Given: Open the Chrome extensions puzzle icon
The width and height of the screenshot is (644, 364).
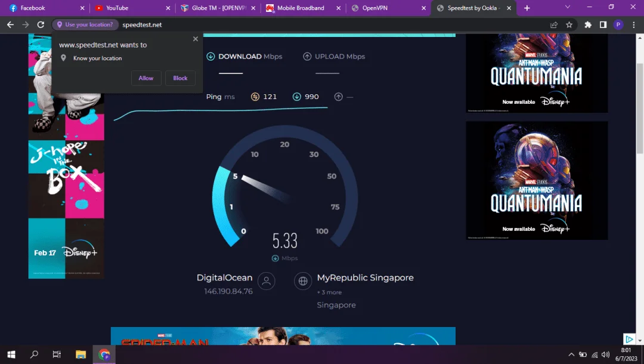Looking at the screenshot, I should click(x=588, y=24).
